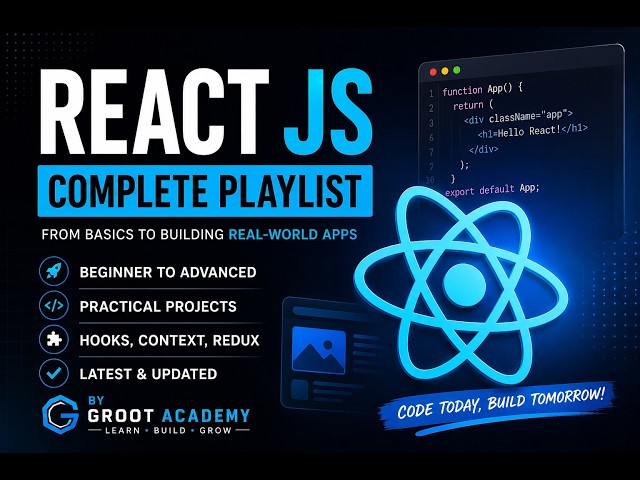Click the COMPLETE PLAYLIST blue banner
Screen dimensions: 640x480
pos(205,191)
